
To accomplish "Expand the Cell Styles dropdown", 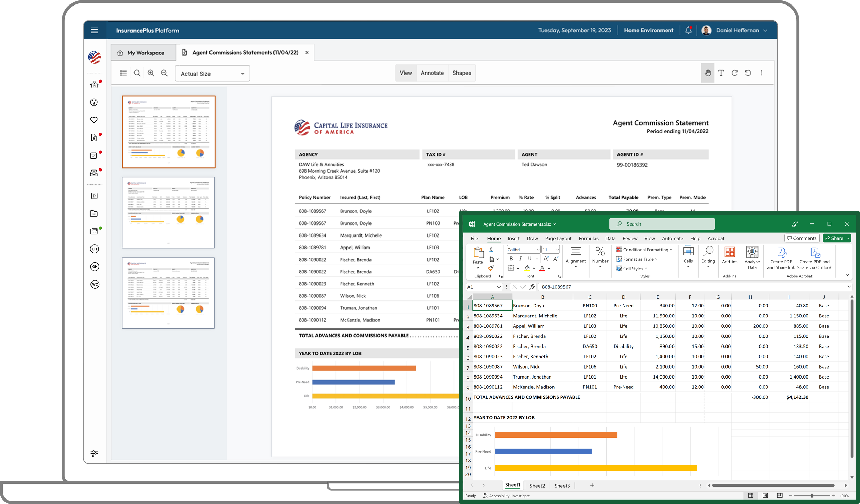I will [632, 269].
